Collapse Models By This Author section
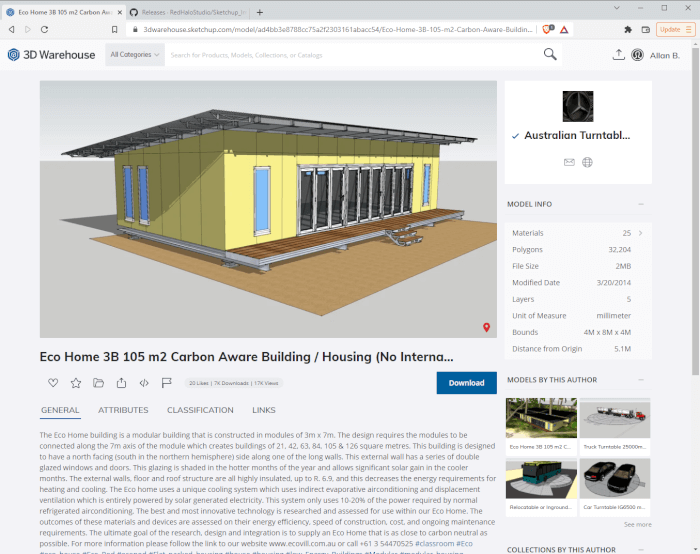 point(641,380)
